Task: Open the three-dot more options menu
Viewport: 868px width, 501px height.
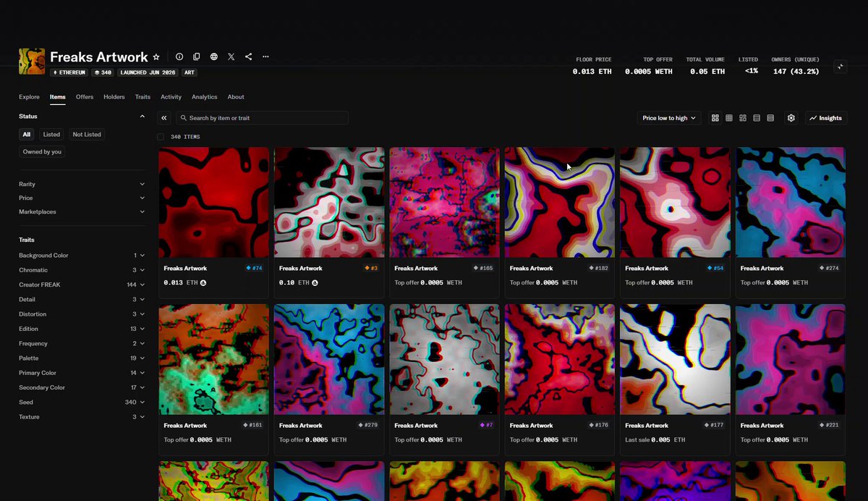Action: pos(266,56)
